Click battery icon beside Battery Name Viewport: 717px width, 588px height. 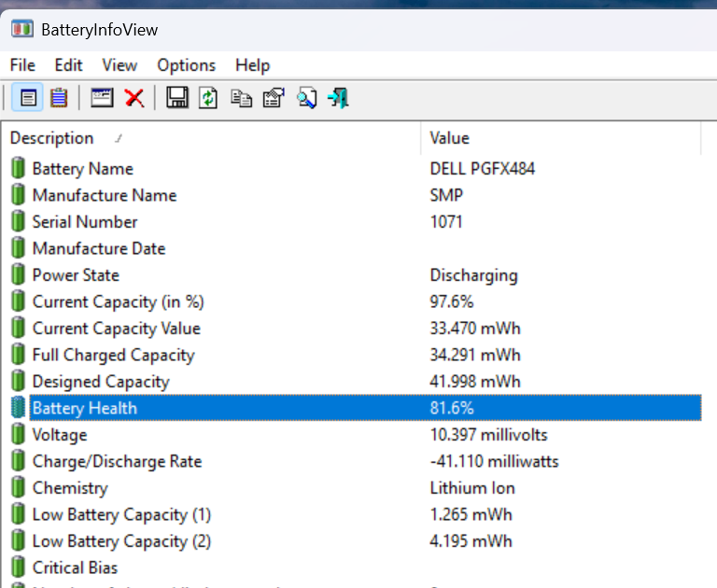pos(18,168)
